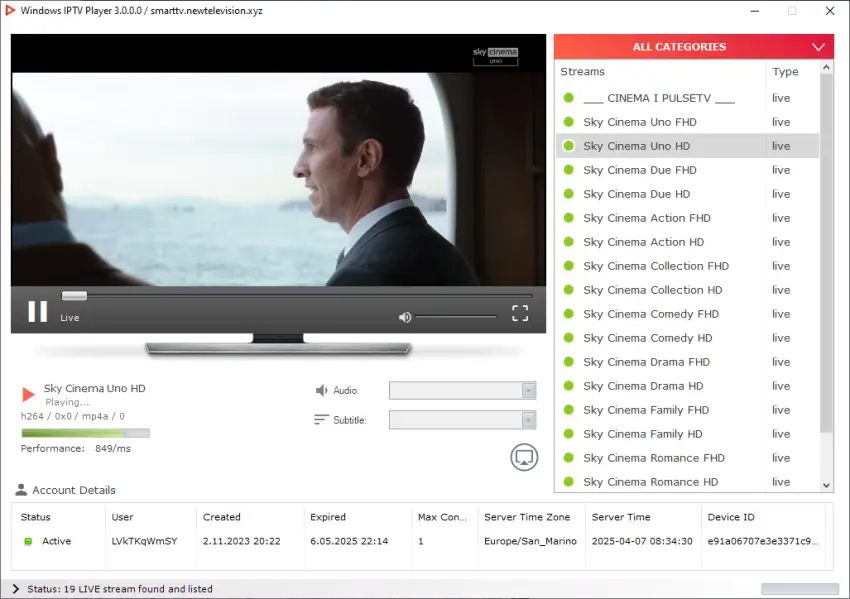Select Sky Cinema Family HD stream
850x599 pixels.
click(x=687, y=434)
